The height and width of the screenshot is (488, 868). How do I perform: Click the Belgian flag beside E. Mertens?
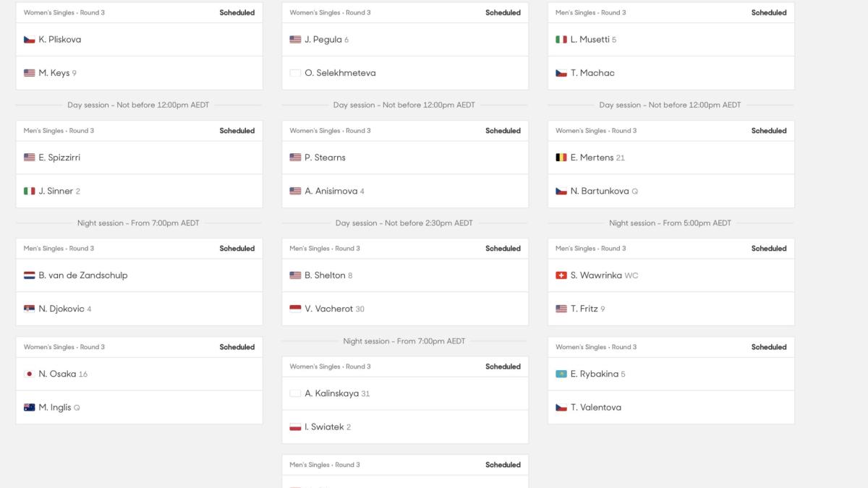pos(561,158)
